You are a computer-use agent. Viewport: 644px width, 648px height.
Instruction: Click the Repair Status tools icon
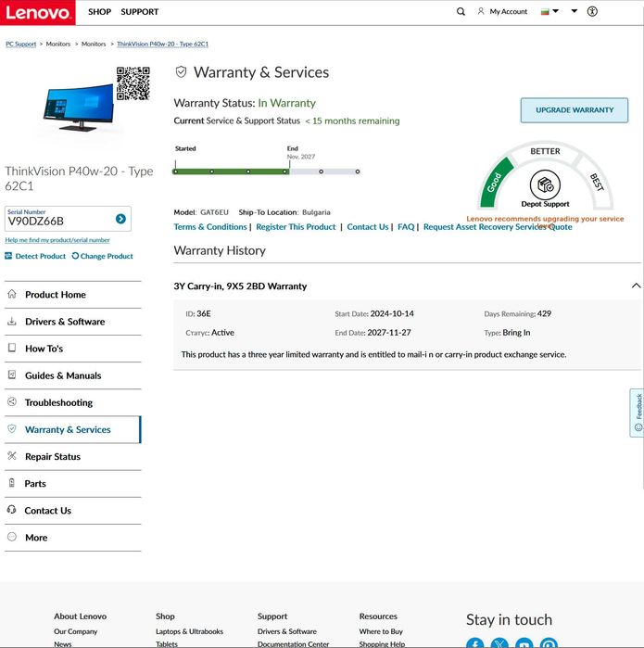pos(12,456)
